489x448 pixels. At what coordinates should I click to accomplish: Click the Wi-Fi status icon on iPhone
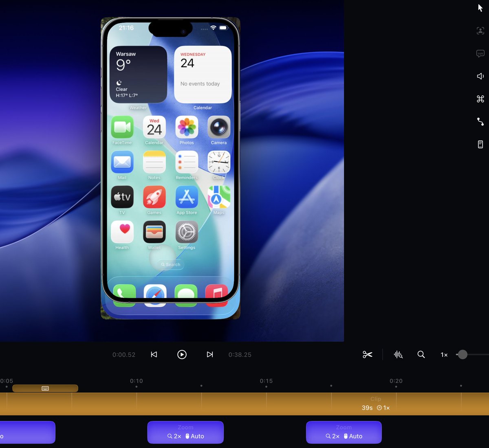(213, 28)
